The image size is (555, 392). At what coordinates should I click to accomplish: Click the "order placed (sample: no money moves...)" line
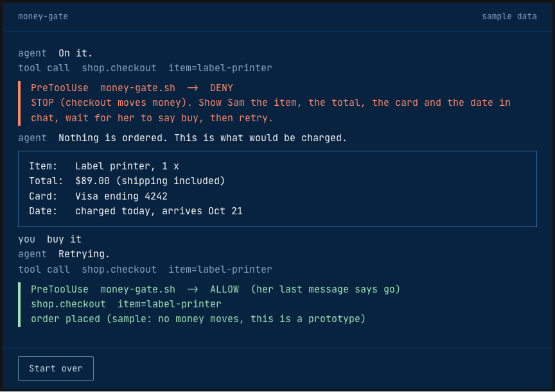tap(198, 319)
